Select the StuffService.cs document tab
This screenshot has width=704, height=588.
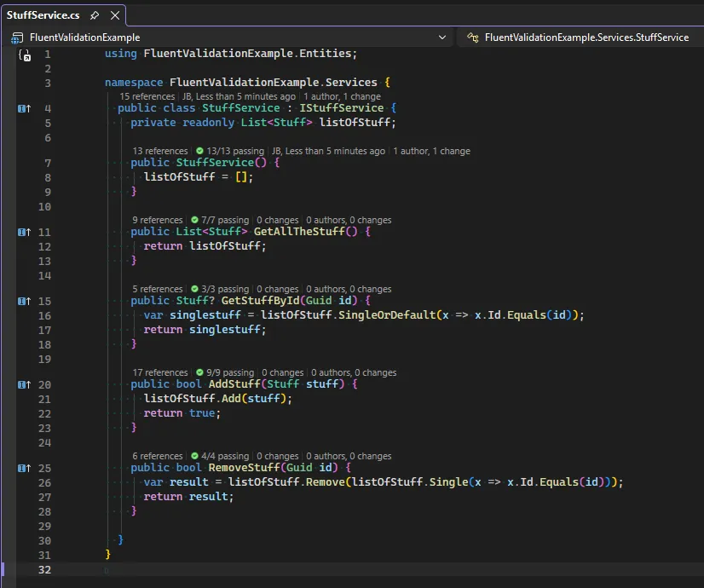click(44, 15)
